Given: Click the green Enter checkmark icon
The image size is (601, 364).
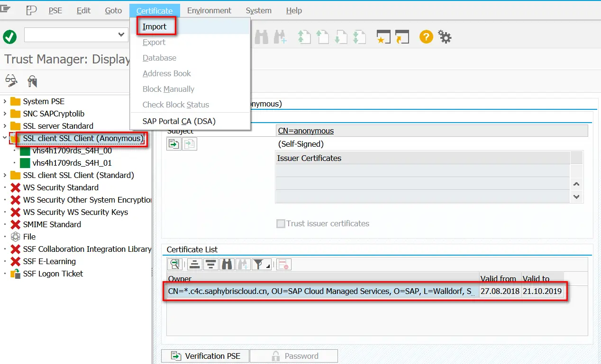Looking at the screenshot, I should [x=9, y=36].
